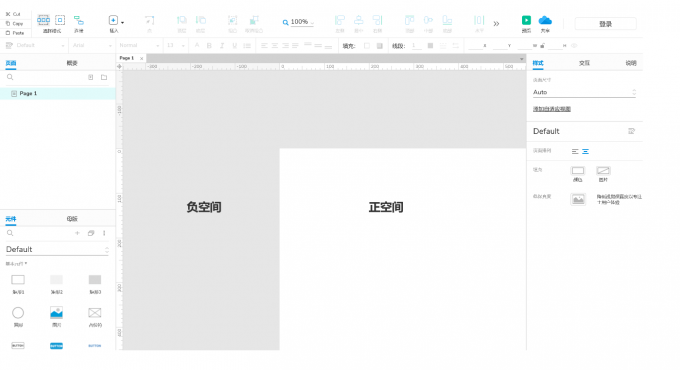Expand the toolbar overflow chevrons
Image resolution: width=680 pixels, height=370 pixels.
[x=496, y=23]
